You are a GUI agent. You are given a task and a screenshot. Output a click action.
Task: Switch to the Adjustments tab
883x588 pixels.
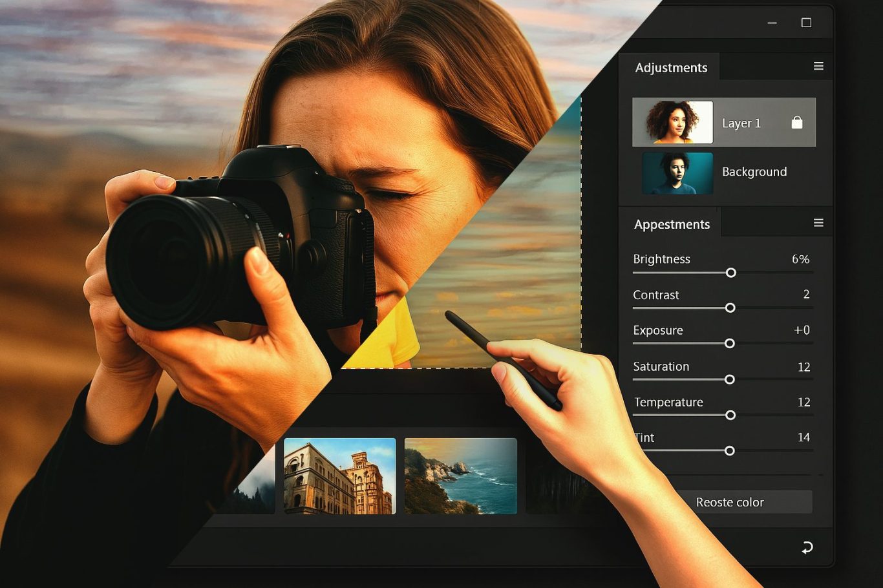[x=671, y=67]
